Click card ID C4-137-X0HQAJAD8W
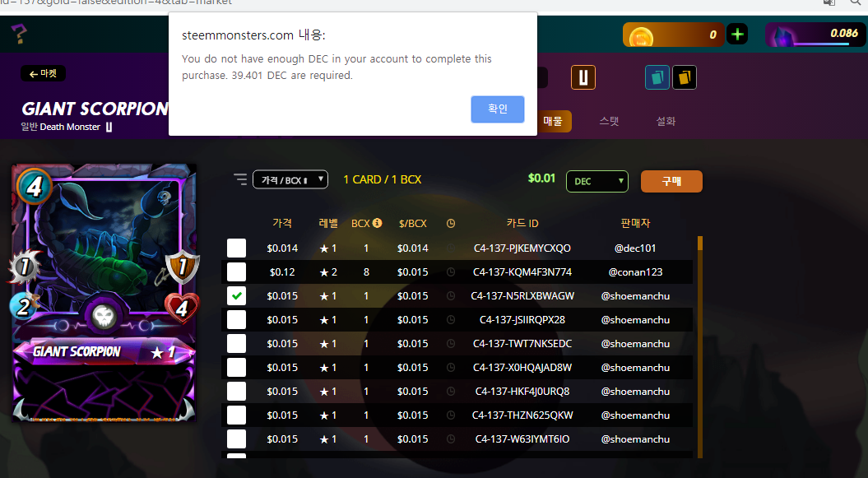This screenshot has height=478, width=868. (x=522, y=368)
